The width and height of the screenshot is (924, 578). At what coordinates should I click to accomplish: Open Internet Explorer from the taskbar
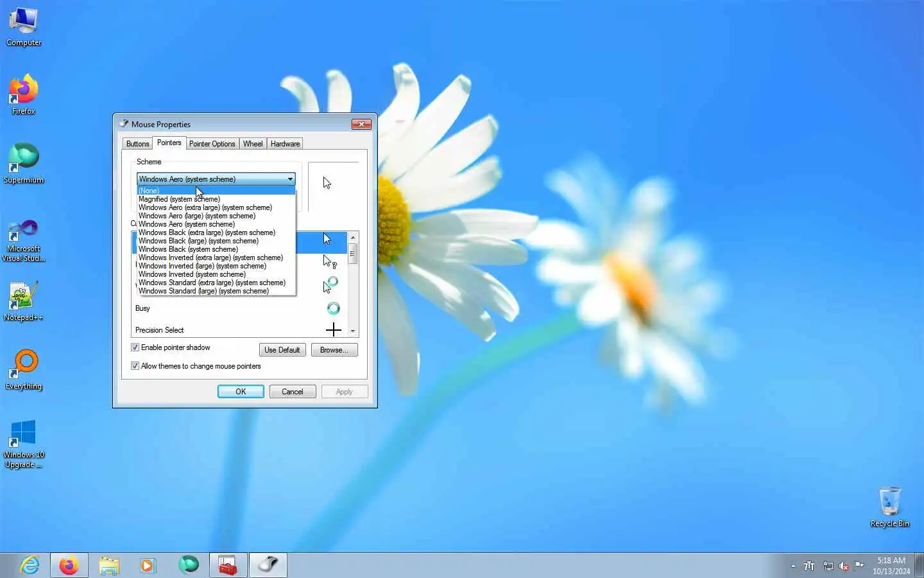coord(30,565)
